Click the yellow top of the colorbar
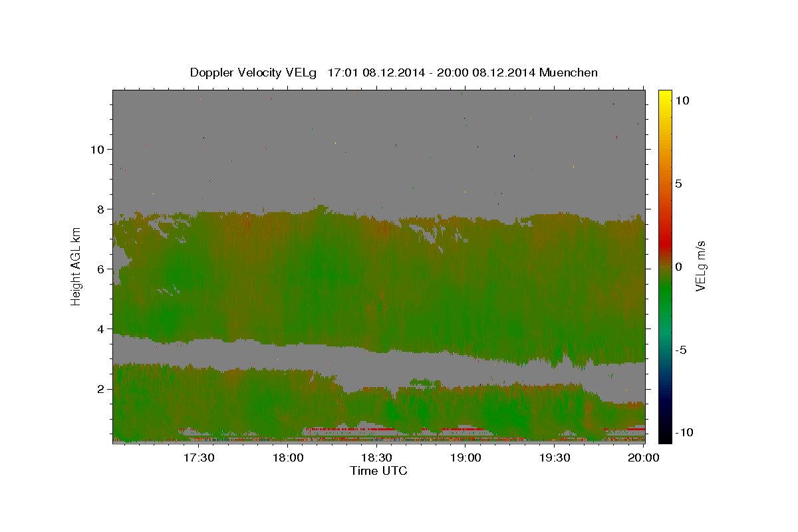This screenshot has width=798, height=532. 664,96
